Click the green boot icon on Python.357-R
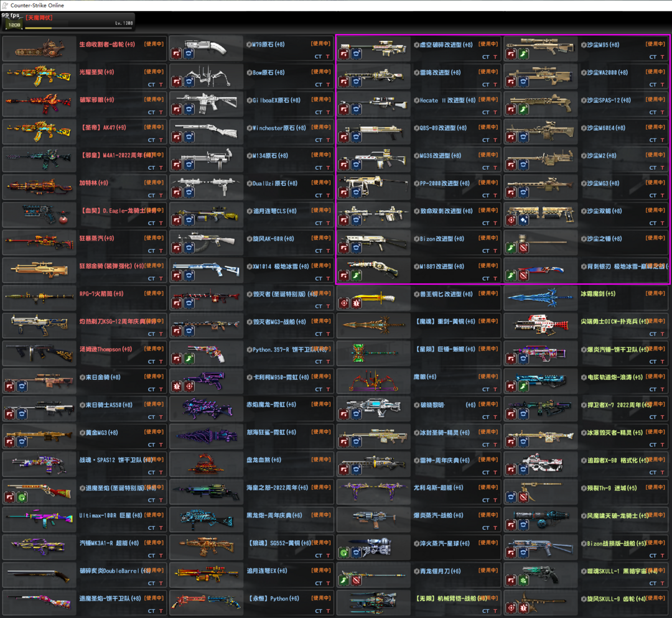This screenshot has height=618, width=672. click(x=189, y=359)
